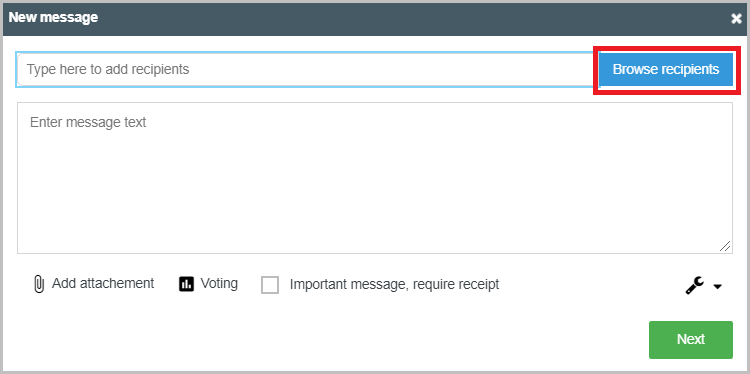The image size is (750, 374).
Task: Expand the caret beside the wrench
Action: pyautogui.click(x=717, y=286)
